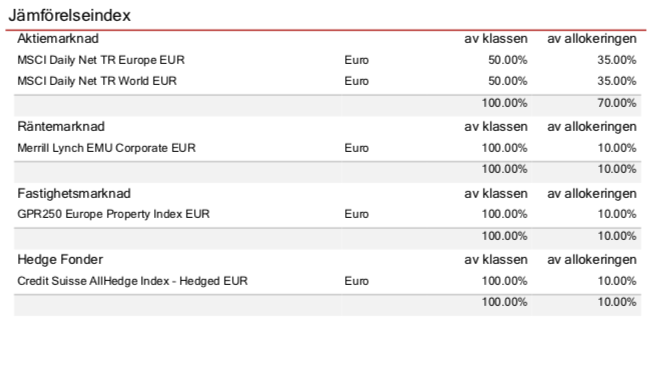
Task: Click Euro currency for Credit Suisse row
Action: [x=357, y=281]
